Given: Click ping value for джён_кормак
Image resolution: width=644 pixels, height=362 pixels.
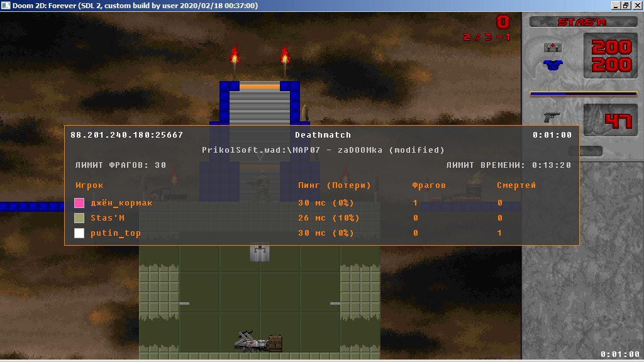Looking at the screenshot, I should [326, 203].
